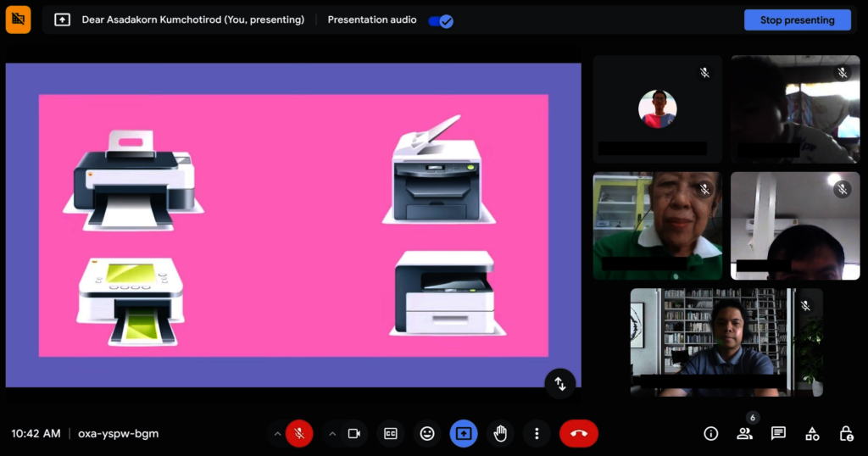868x456 pixels.
Task: Open the emoji reactions button
Action: (427, 433)
